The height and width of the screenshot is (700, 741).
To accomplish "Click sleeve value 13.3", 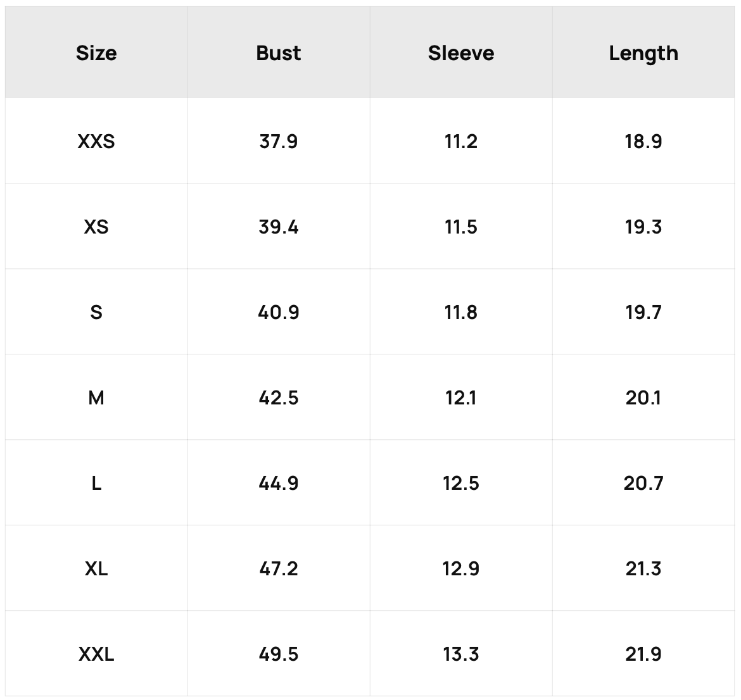I will 461,654.
